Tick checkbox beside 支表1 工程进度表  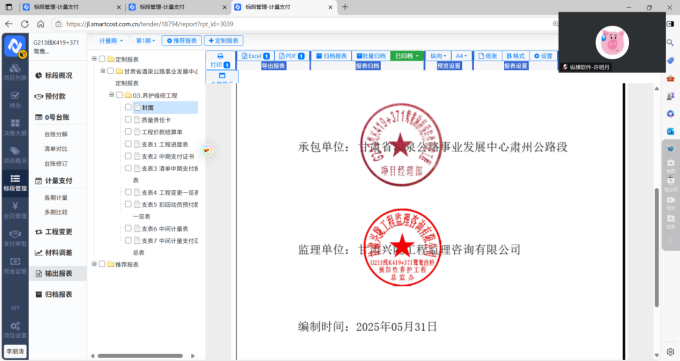point(128,144)
